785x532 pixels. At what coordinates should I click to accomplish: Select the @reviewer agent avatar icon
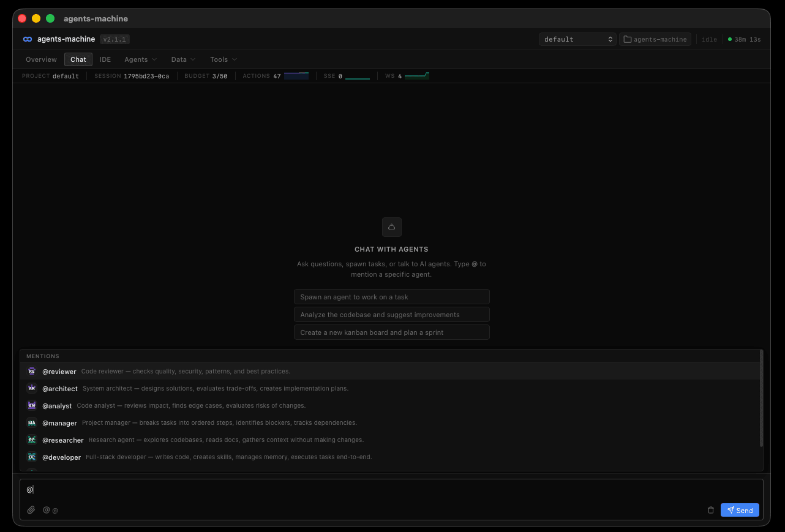pos(31,371)
